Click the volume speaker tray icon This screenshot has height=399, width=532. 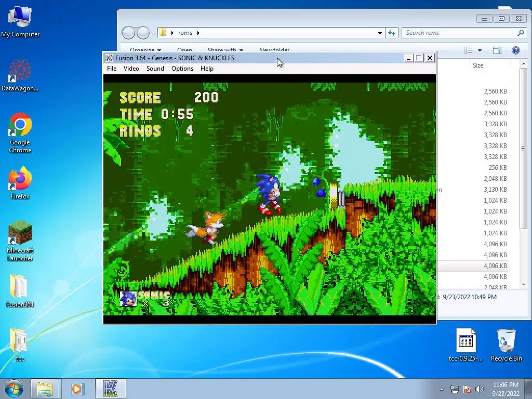480,389
